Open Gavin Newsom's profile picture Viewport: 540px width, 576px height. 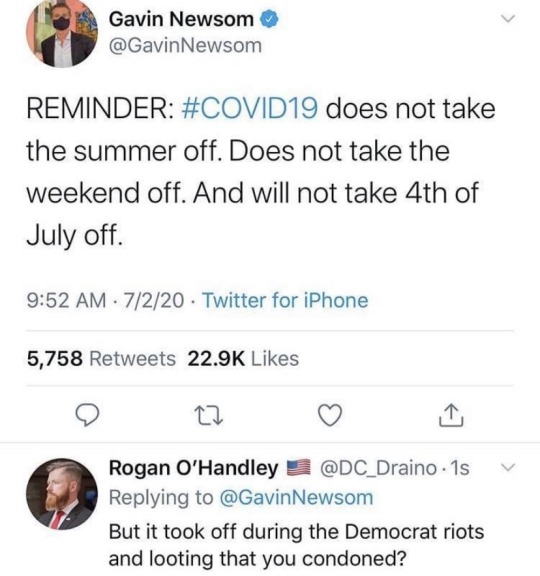tap(62, 32)
